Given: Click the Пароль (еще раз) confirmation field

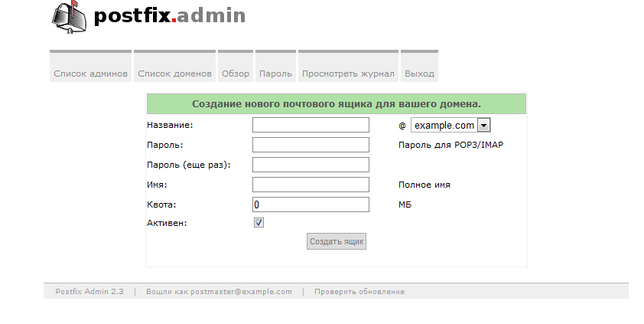Looking at the screenshot, I should [311, 165].
